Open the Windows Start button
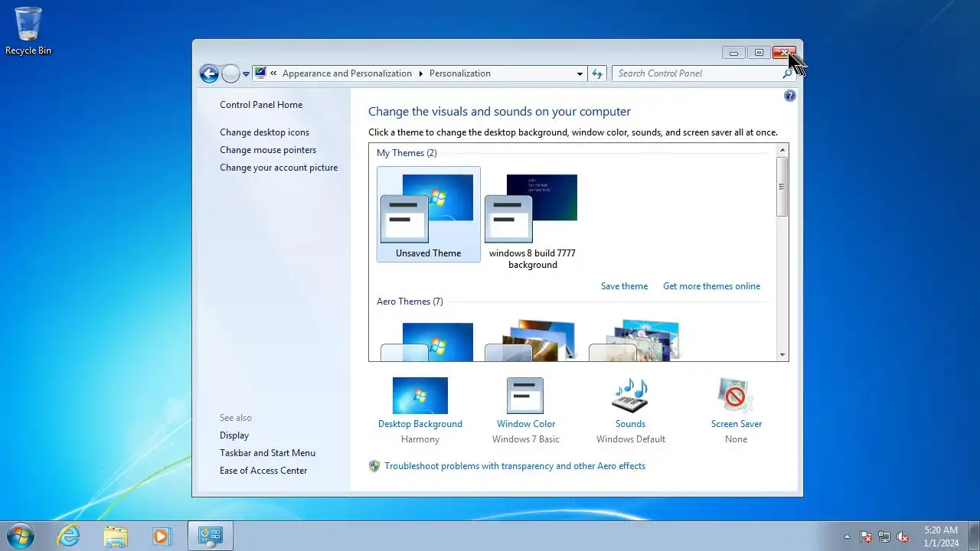Viewport: 980px width, 551px height. [20, 536]
